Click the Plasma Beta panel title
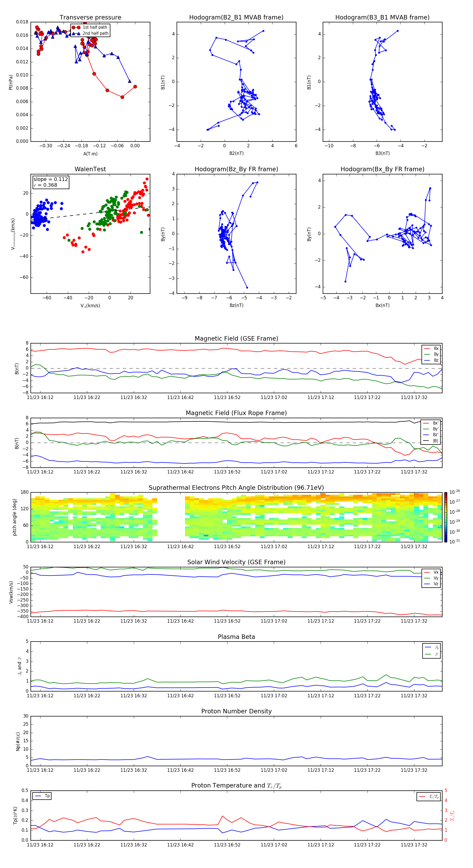This screenshot has width=473, height=868. (x=236, y=637)
